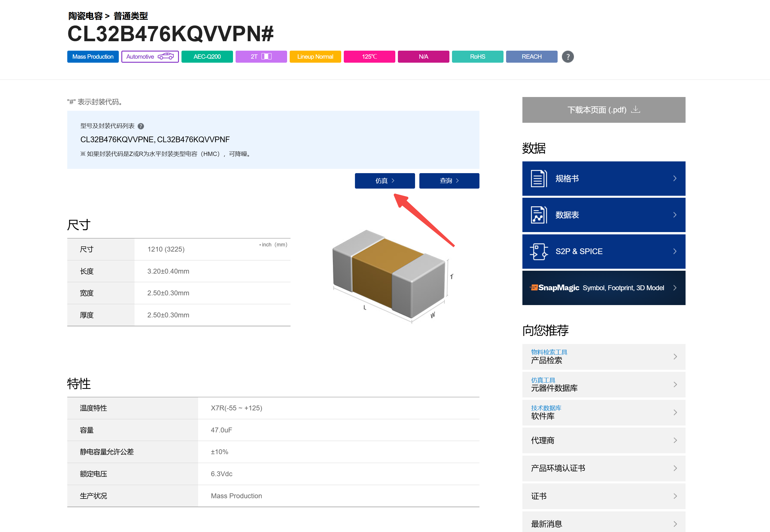The width and height of the screenshot is (770, 532).
Task: Expand the 规格书 chevron arrow
Action: [x=675, y=179]
